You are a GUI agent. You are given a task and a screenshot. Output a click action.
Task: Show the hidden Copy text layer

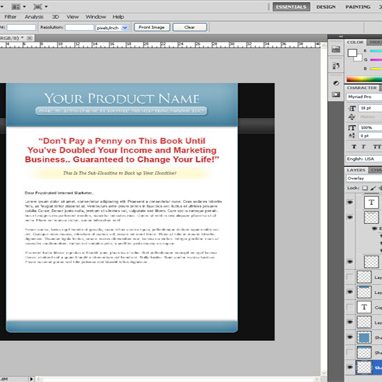(x=350, y=307)
